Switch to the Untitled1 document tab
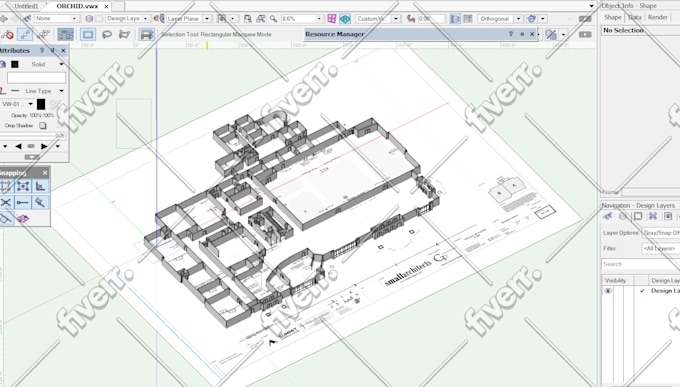The image size is (680, 387). 26,6
